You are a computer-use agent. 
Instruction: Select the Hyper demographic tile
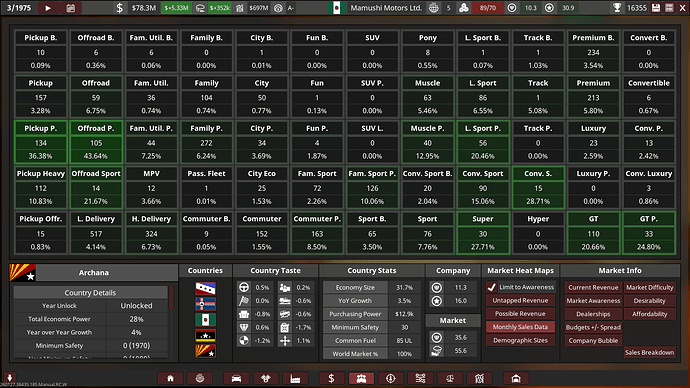tap(538, 233)
